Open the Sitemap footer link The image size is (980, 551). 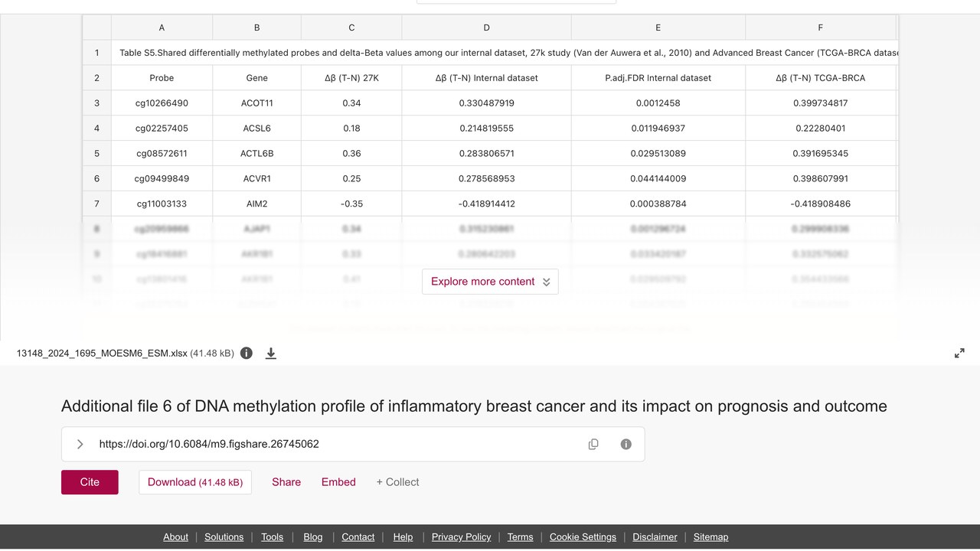click(711, 537)
